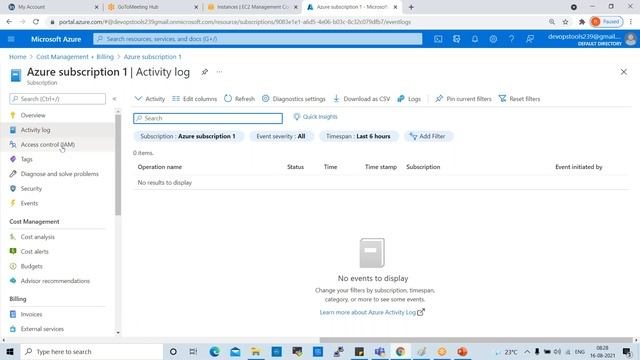This screenshot has height=360, width=640.
Task: Open Learn more about Azure Activity Log link
Action: (372, 312)
